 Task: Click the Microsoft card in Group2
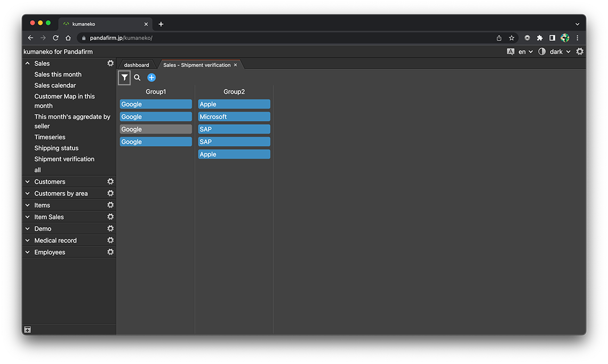[x=234, y=117]
